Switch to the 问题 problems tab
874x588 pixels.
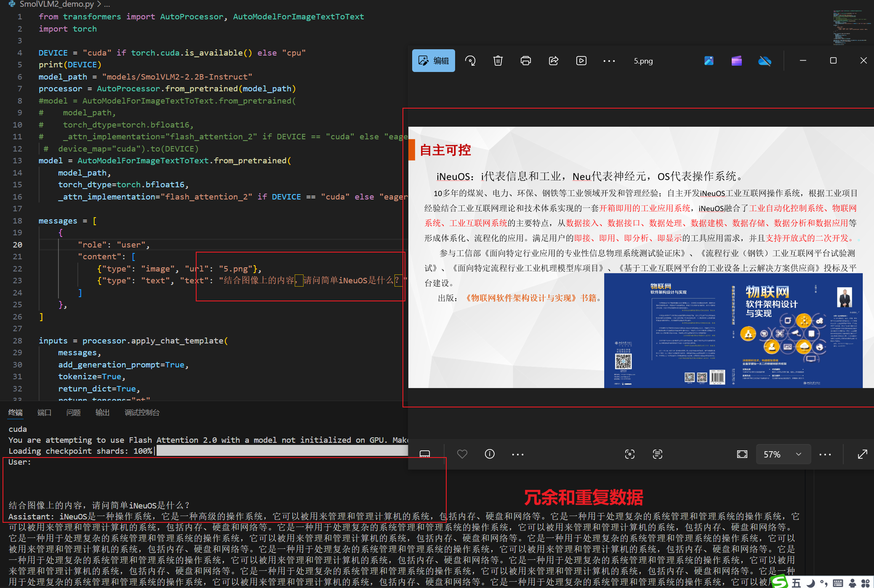click(x=73, y=412)
